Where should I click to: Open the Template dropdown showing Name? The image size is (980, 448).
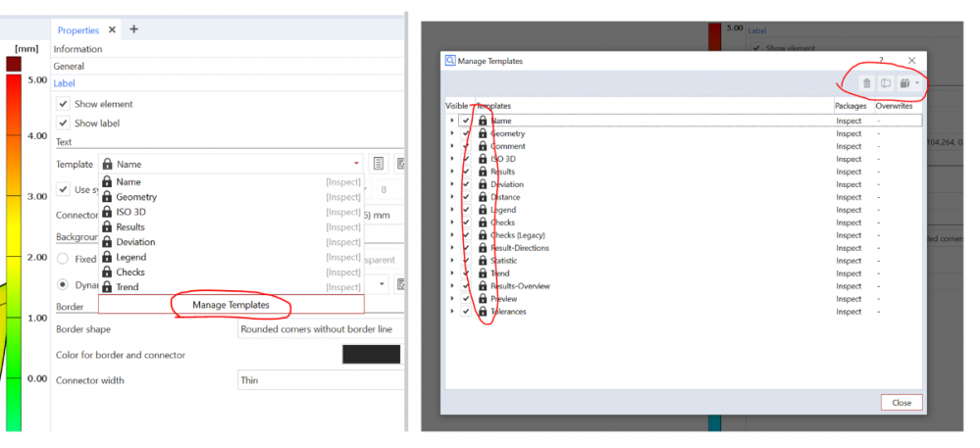(232, 164)
